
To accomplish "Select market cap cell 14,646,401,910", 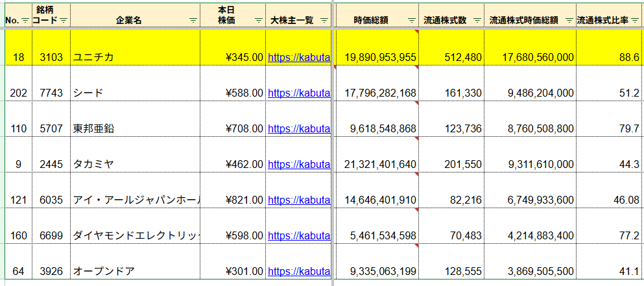I will pos(377,190).
